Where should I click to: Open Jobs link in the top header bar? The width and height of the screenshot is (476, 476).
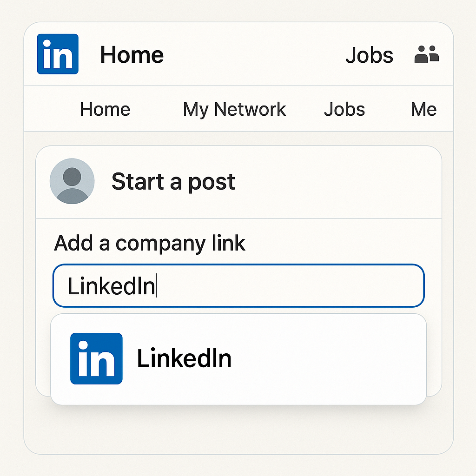click(x=370, y=55)
